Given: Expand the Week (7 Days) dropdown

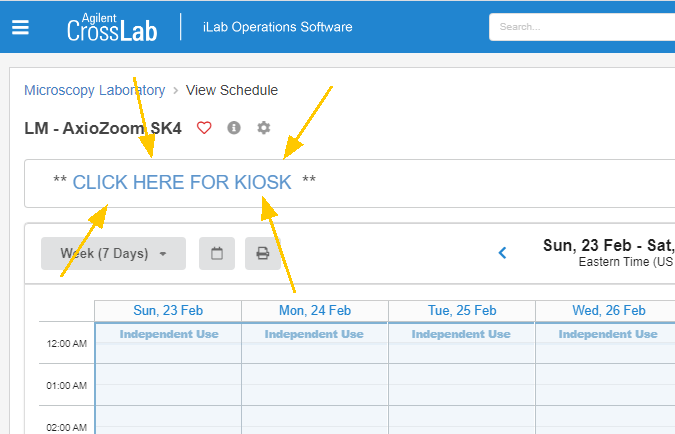Looking at the screenshot, I should (113, 253).
